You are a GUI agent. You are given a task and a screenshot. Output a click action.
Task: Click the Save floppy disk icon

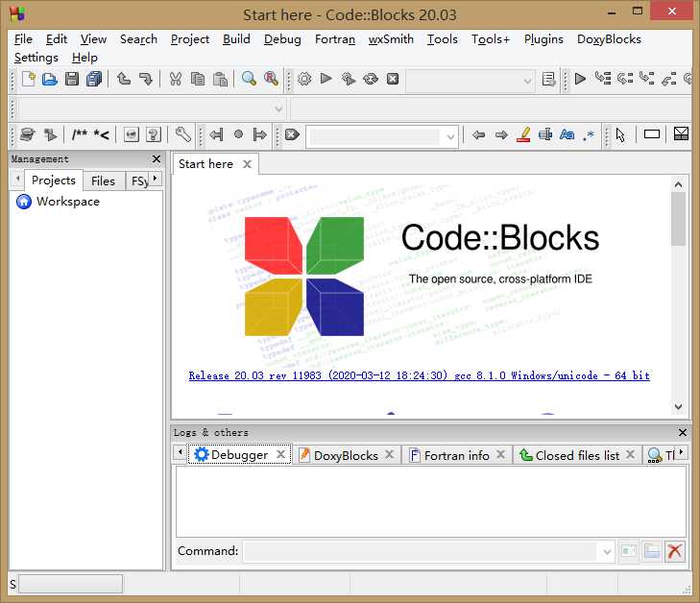(72, 79)
